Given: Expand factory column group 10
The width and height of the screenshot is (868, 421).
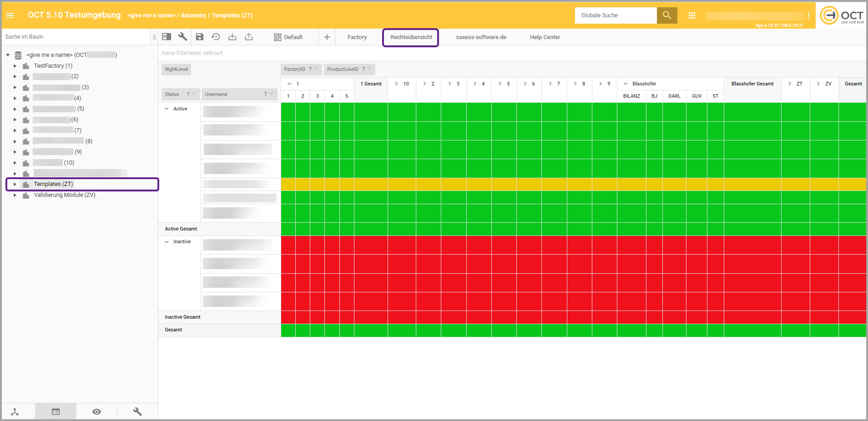Looking at the screenshot, I should [396, 84].
